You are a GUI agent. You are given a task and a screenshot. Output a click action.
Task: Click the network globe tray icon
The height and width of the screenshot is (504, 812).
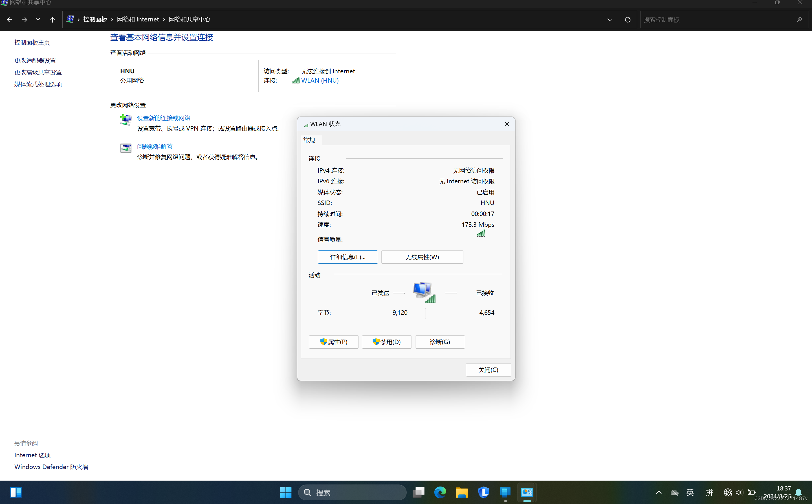point(727,492)
